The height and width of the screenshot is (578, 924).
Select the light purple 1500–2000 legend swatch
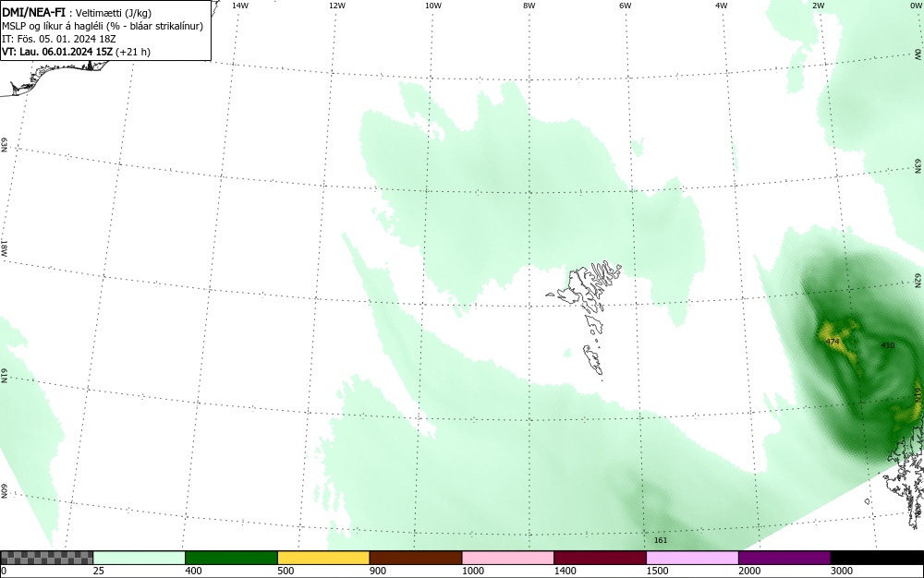[x=692, y=558]
